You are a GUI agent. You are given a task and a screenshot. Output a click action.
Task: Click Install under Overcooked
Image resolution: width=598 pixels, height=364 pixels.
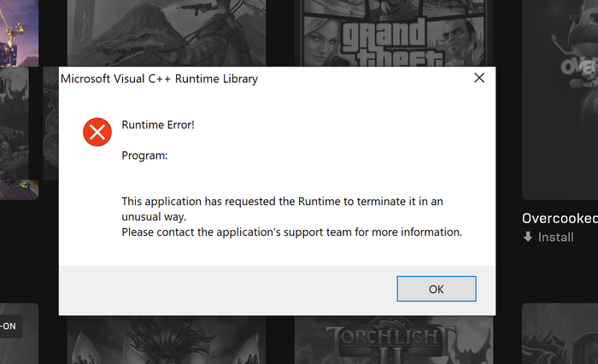(555, 238)
